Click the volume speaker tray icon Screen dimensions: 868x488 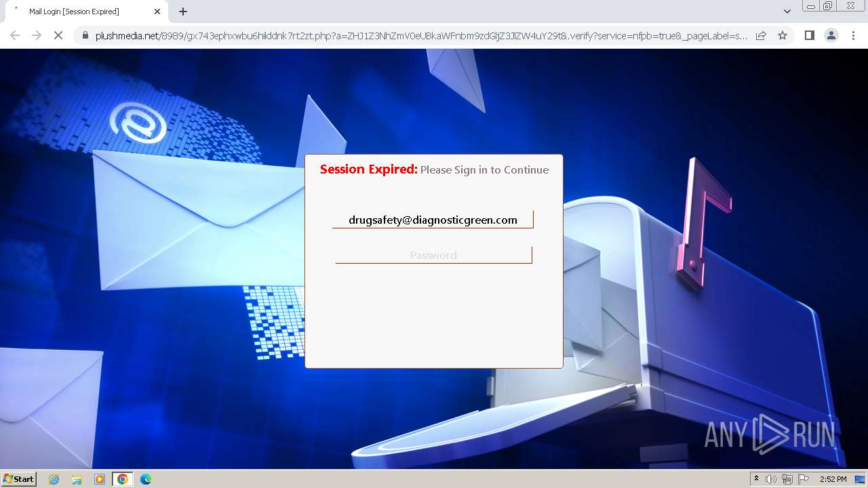pos(771,479)
